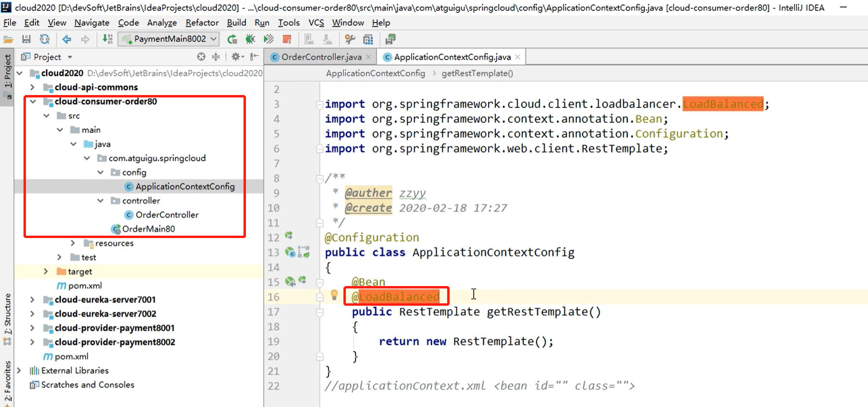The height and width of the screenshot is (407, 868).
Task: Switch to the OrderController.java tab
Action: [321, 57]
